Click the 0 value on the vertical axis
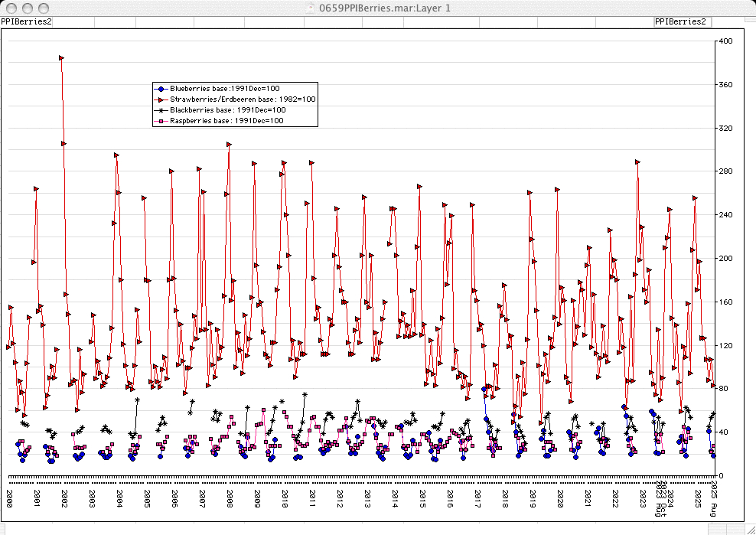Viewport: 756px width, 535px height. coord(720,475)
